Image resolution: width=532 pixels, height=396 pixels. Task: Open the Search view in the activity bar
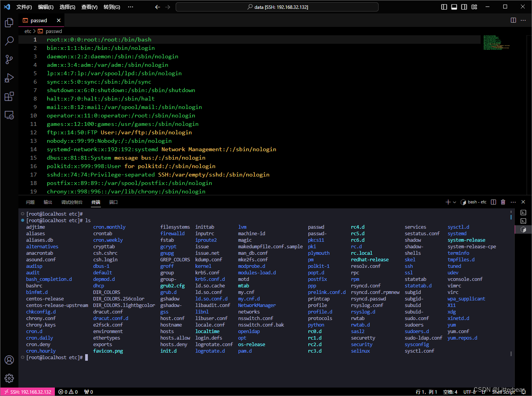(x=9, y=41)
